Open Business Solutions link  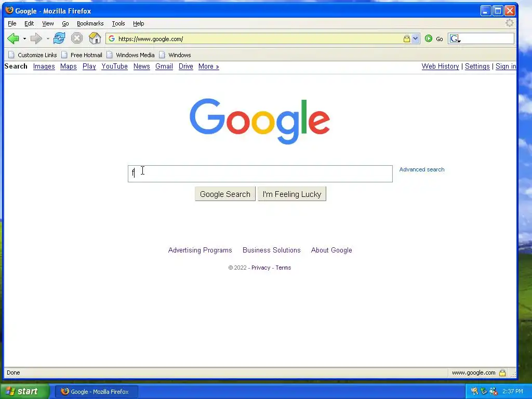(271, 250)
